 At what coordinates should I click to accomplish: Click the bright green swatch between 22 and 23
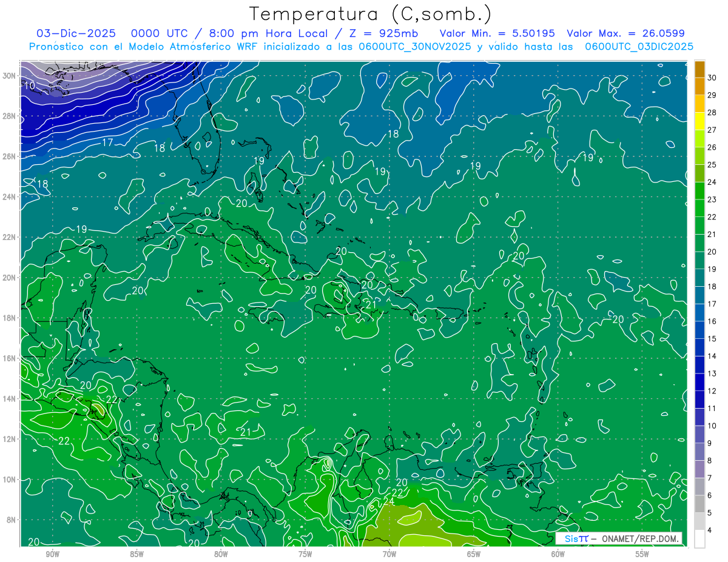pyautogui.click(x=699, y=208)
